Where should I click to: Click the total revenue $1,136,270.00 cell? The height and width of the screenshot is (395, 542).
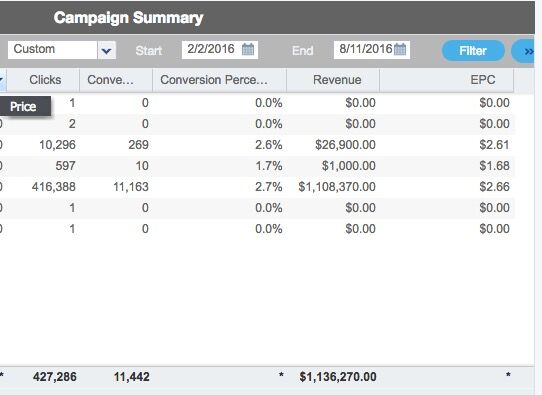[338, 377]
